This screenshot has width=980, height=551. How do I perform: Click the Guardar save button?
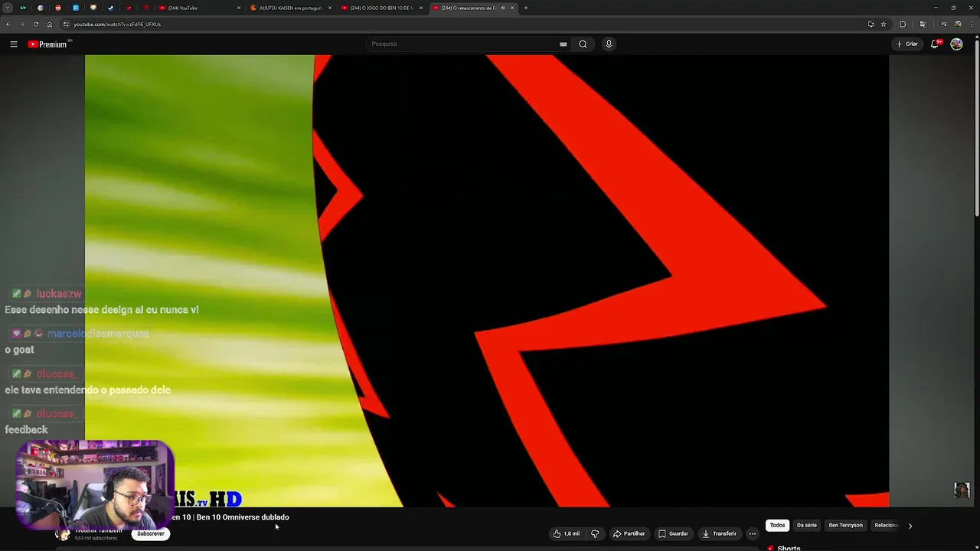(x=673, y=533)
